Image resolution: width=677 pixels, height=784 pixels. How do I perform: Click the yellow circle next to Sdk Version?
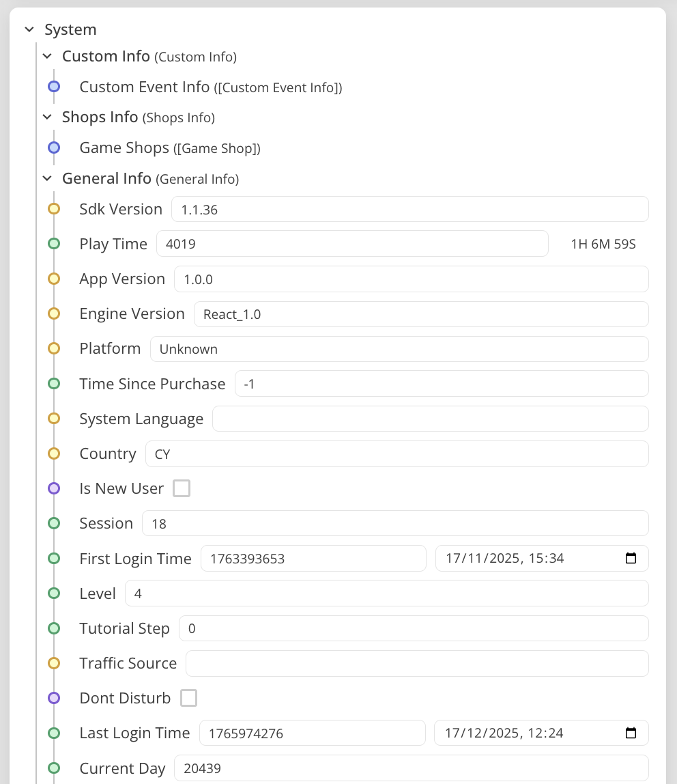[x=54, y=209]
